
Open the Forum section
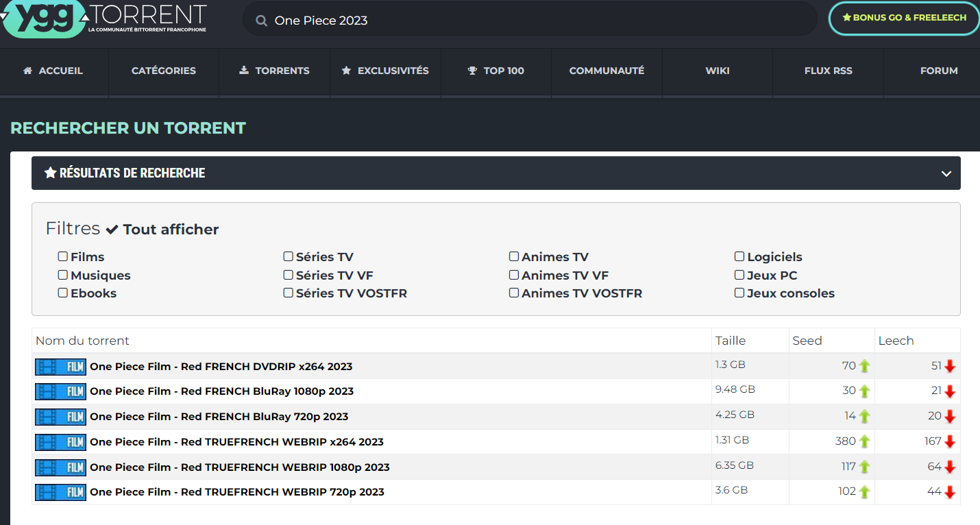[939, 71]
